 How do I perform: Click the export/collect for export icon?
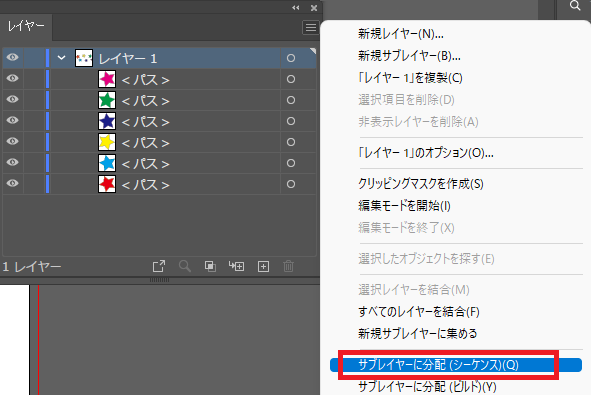point(159,266)
